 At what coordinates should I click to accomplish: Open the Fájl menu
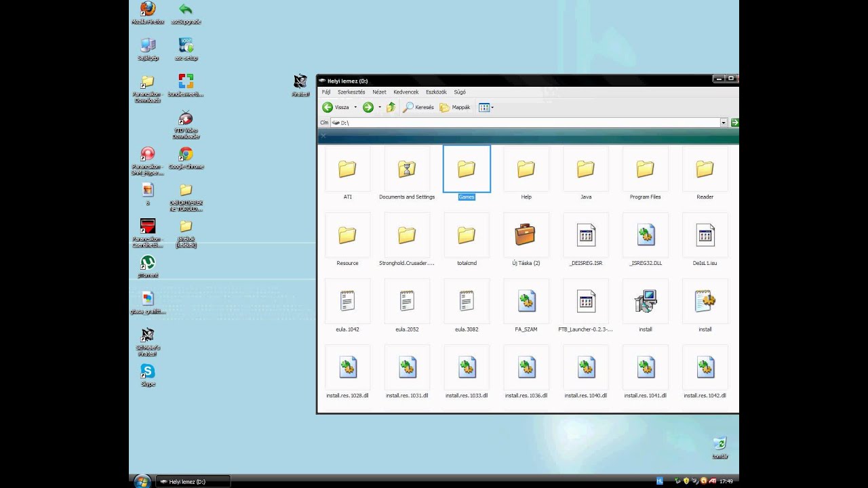click(326, 91)
